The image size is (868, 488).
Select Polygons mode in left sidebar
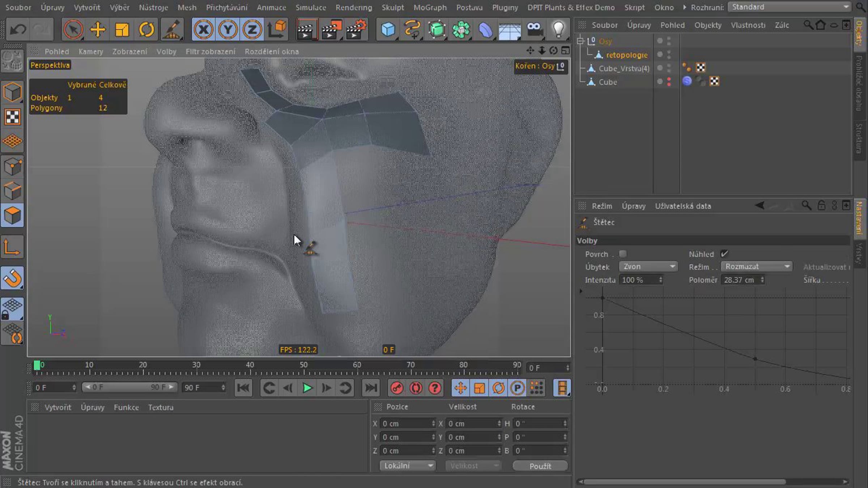12,215
